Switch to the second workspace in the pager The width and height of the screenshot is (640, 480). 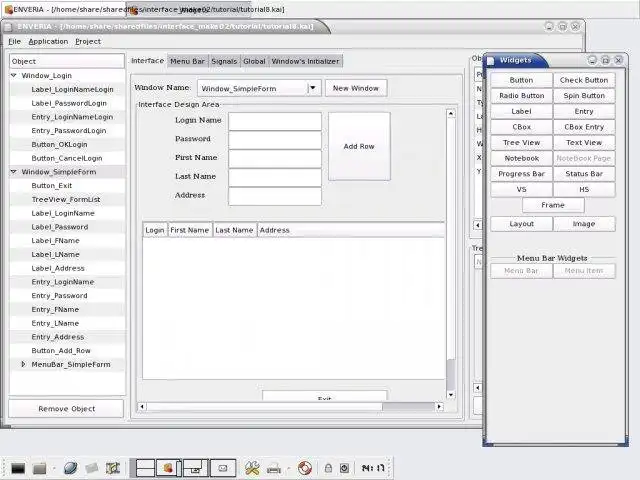[x=169, y=468]
